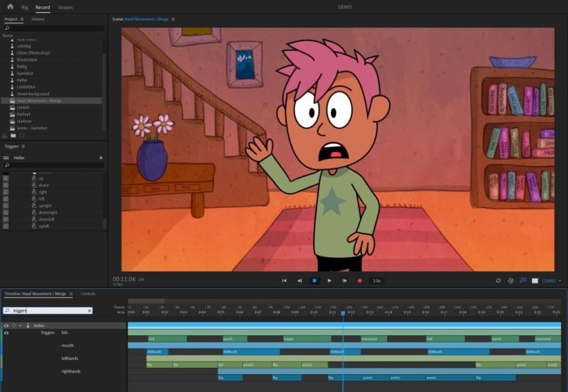Select the 'upright' trigger
Screen dimensions: 568x392
(45, 206)
